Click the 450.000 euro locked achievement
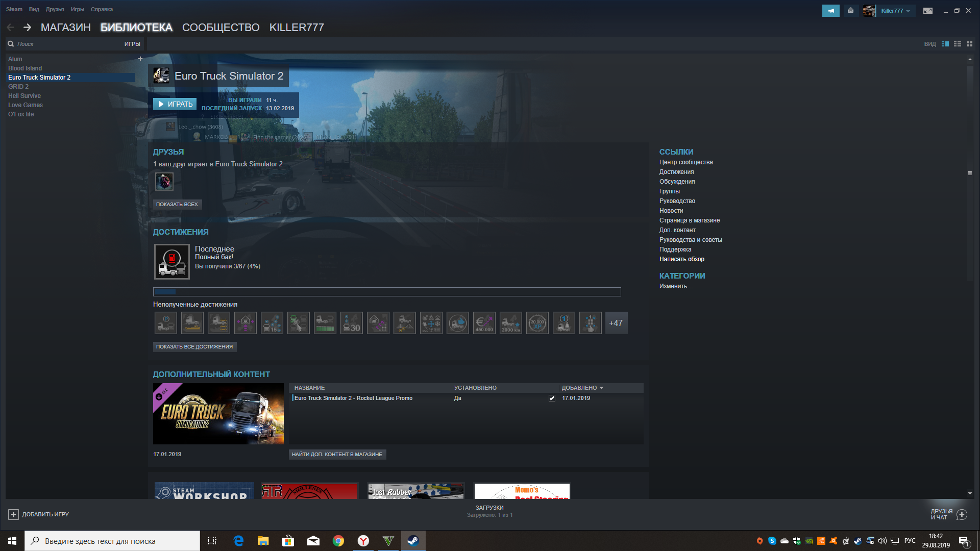Image resolution: width=980 pixels, height=551 pixels. [484, 323]
